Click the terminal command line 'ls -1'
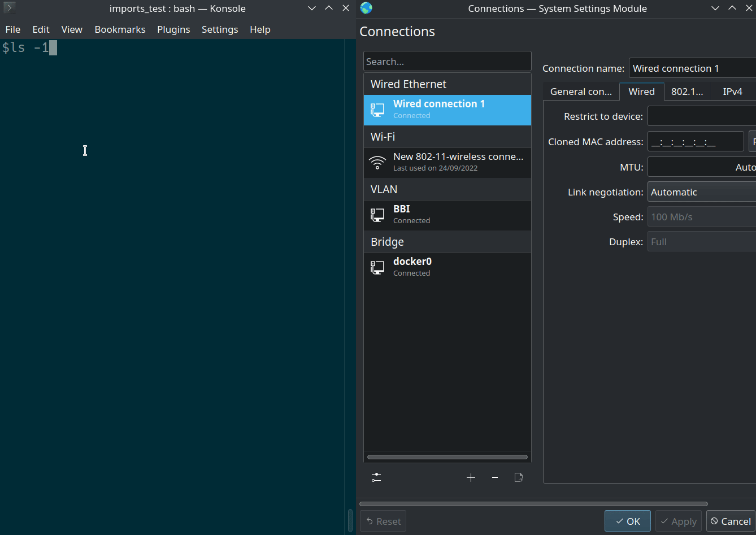The image size is (756, 535). tap(30, 47)
